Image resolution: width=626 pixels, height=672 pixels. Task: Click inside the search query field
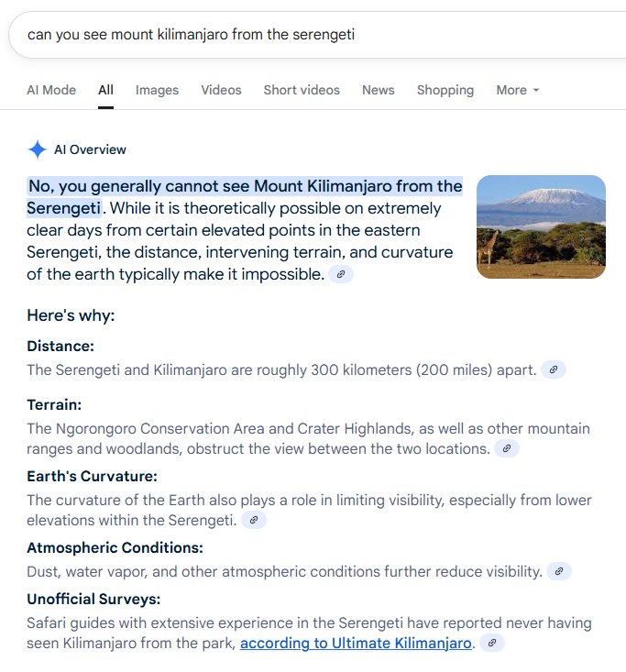(317, 34)
